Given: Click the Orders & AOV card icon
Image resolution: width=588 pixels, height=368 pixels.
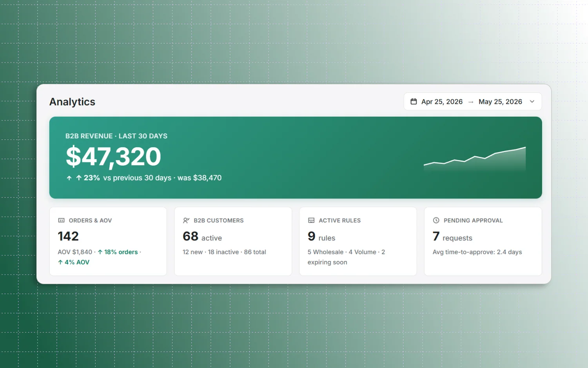Looking at the screenshot, I should pos(61,220).
